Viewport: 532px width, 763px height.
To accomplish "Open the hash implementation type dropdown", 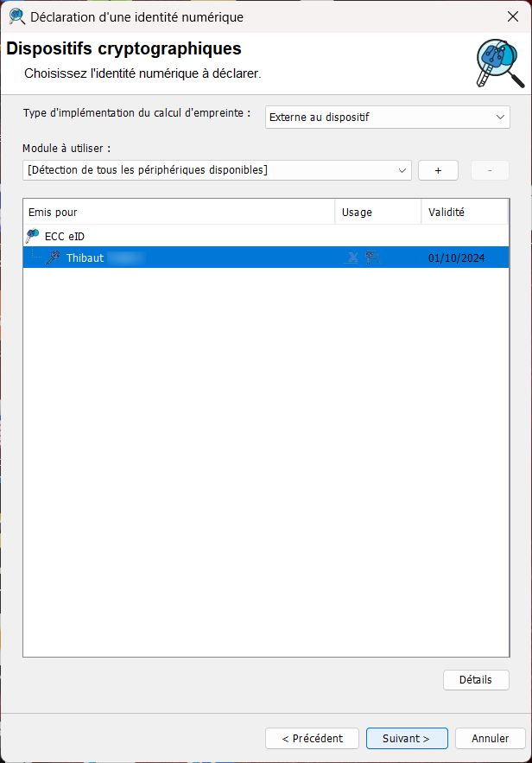I will pyautogui.click(x=388, y=118).
